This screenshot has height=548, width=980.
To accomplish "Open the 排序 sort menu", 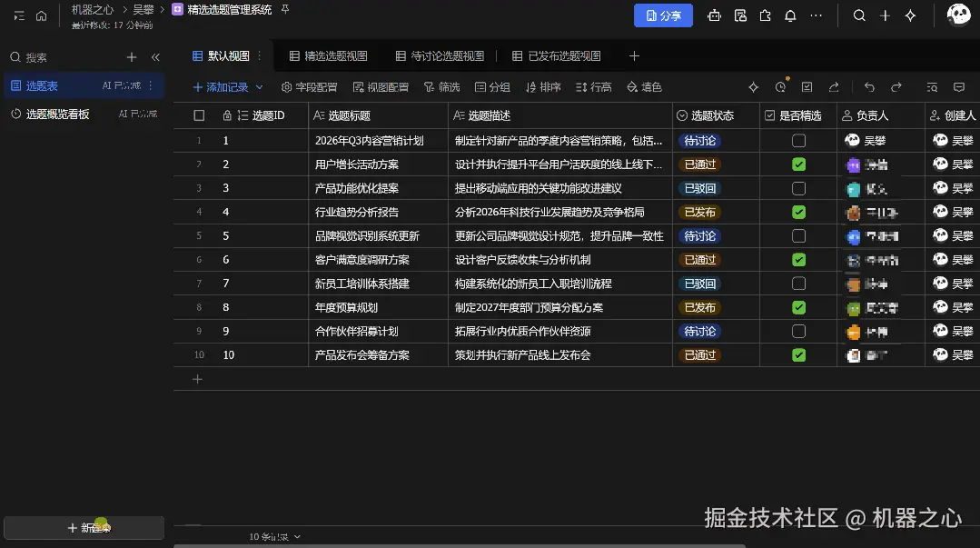I will coord(543,87).
